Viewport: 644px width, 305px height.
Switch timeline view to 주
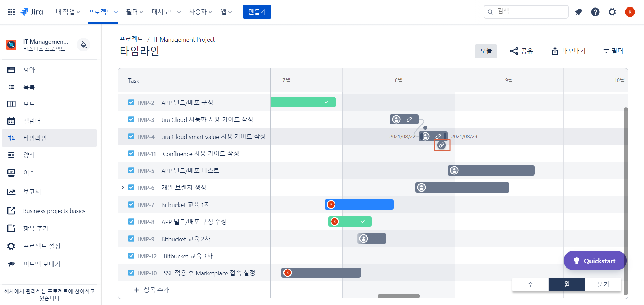tap(531, 284)
